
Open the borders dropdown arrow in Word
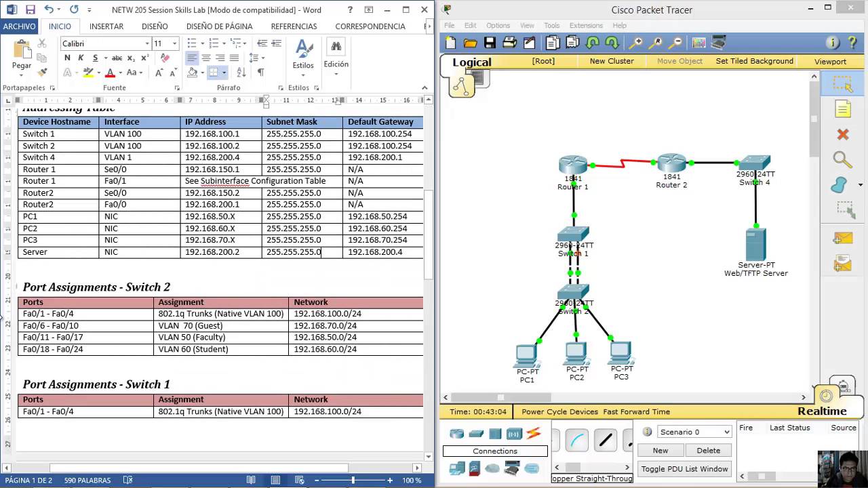(x=224, y=73)
